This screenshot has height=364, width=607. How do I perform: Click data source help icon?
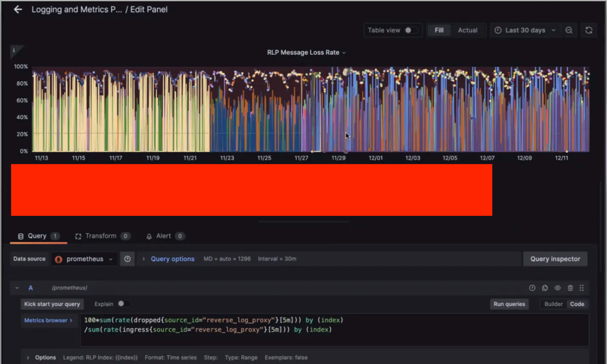[x=127, y=259]
